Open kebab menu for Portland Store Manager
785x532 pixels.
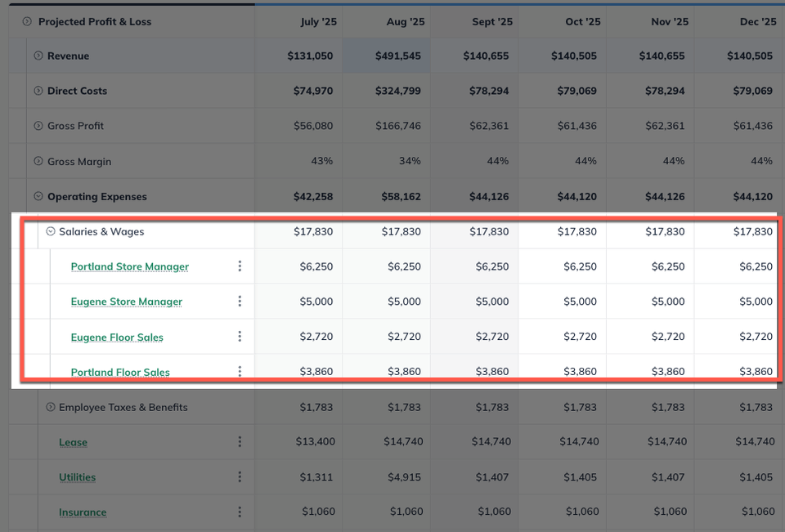[x=240, y=266]
